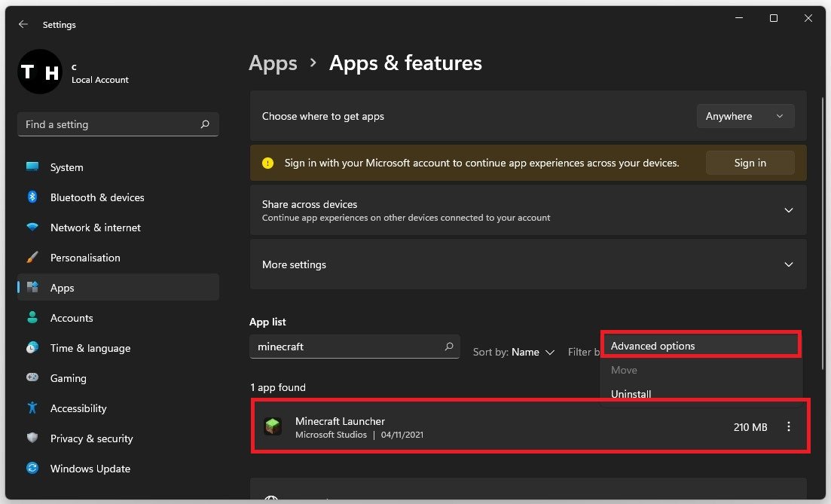Open Bluetooth & devices settings
Image resolution: width=831 pixels, height=504 pixels.
[96, 197]
